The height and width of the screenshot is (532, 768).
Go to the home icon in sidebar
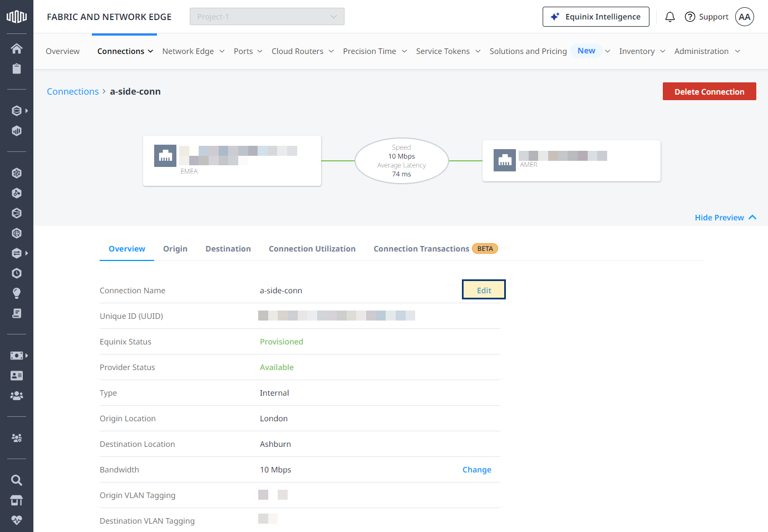click(17, 48)
